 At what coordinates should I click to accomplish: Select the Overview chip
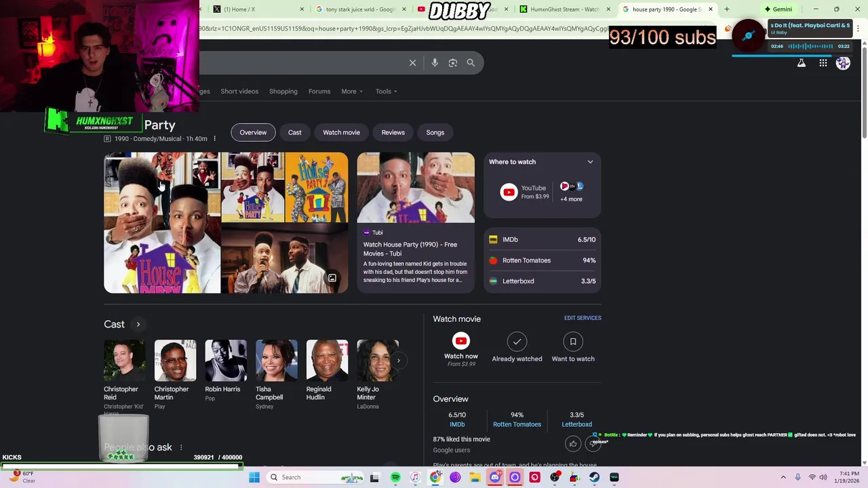[x=253, y=132]
